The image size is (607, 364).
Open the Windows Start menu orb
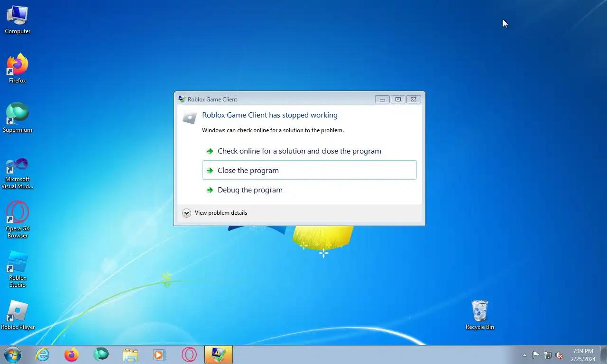(x=12, y=355)
